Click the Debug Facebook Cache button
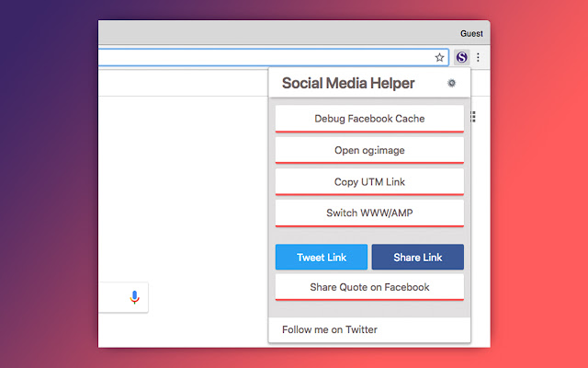 click(x=369, y=119)
